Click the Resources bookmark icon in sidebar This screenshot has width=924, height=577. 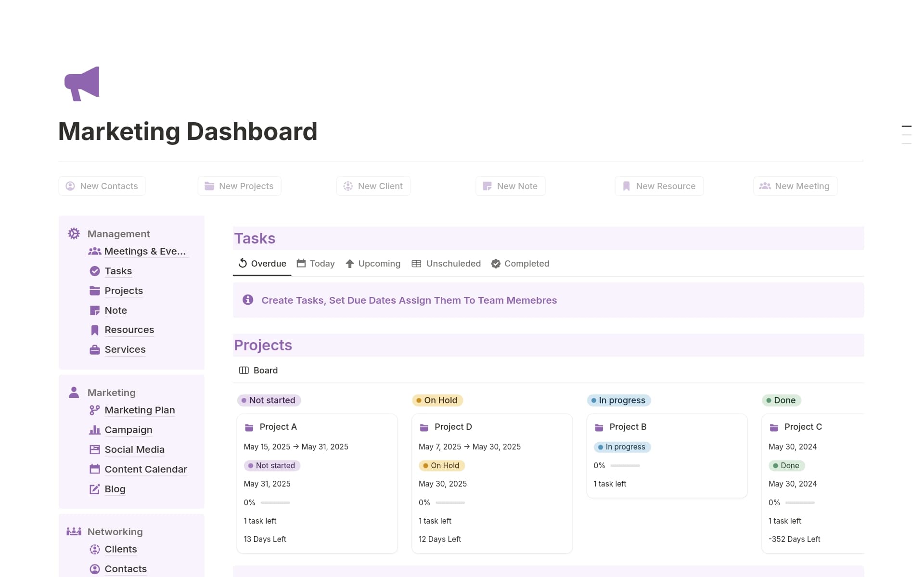94,330
